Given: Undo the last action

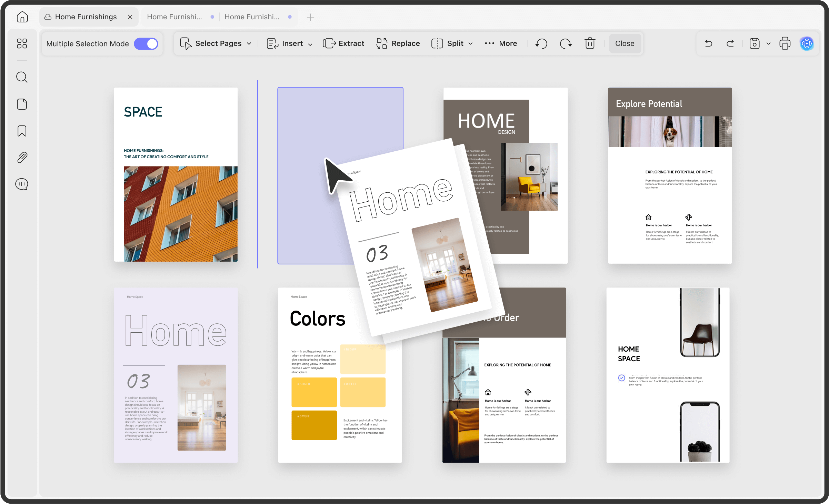Looking at the screenshot, I should coord(709,43).
